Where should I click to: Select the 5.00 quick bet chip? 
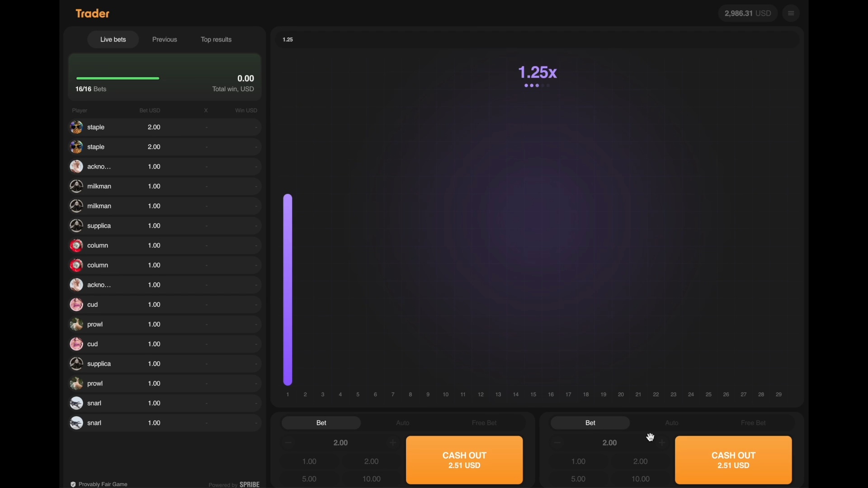309,479
